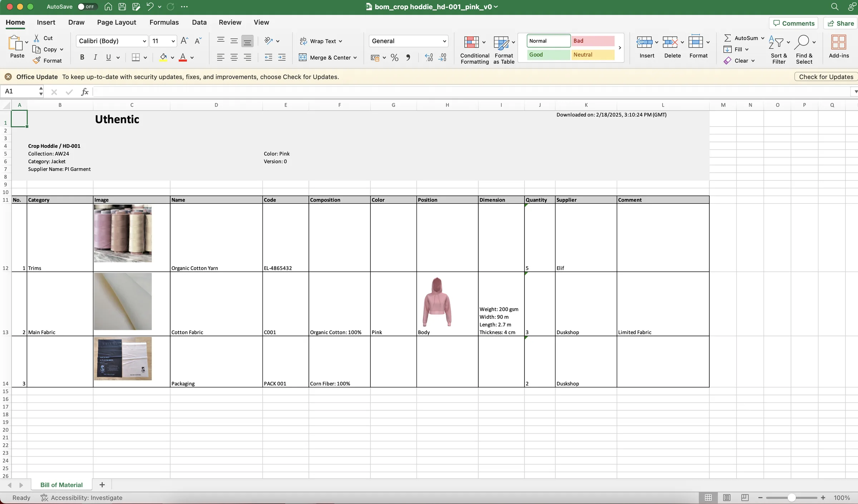Click the Share button

[840, 23]
